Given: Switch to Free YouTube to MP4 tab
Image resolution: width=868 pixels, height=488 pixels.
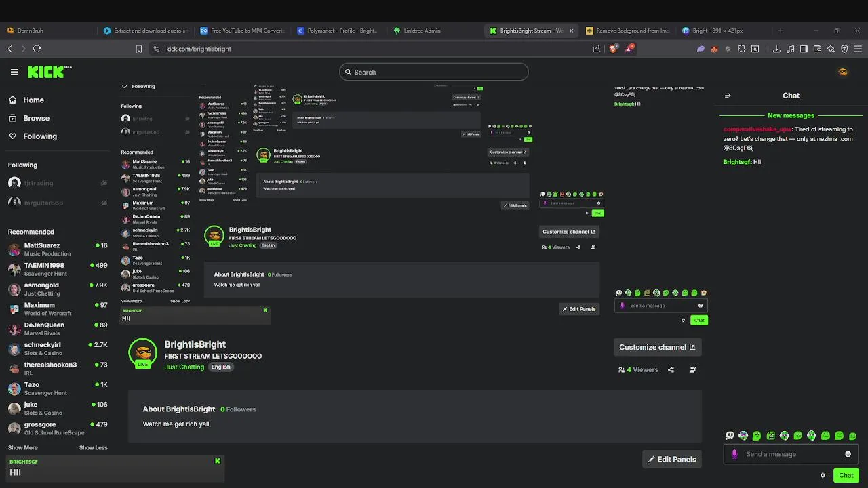Looking at the screenshot, I should click(243, 30).
